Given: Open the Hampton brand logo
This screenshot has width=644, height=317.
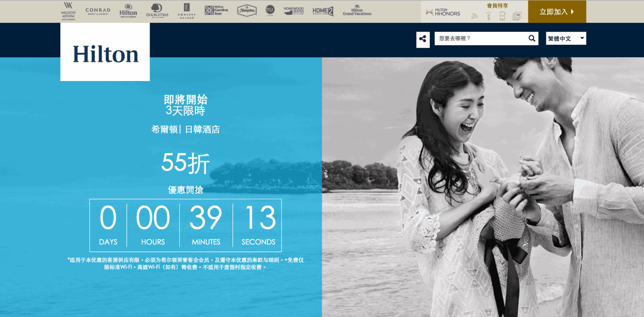Looking at the screenshot, I should coord(247,11).
